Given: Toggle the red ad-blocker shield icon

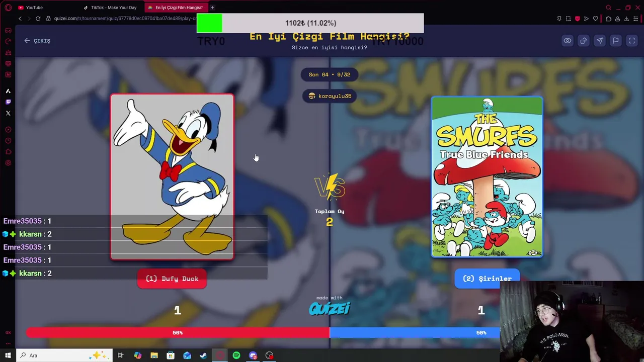Looking at the screenshot, I should (577, 19).
